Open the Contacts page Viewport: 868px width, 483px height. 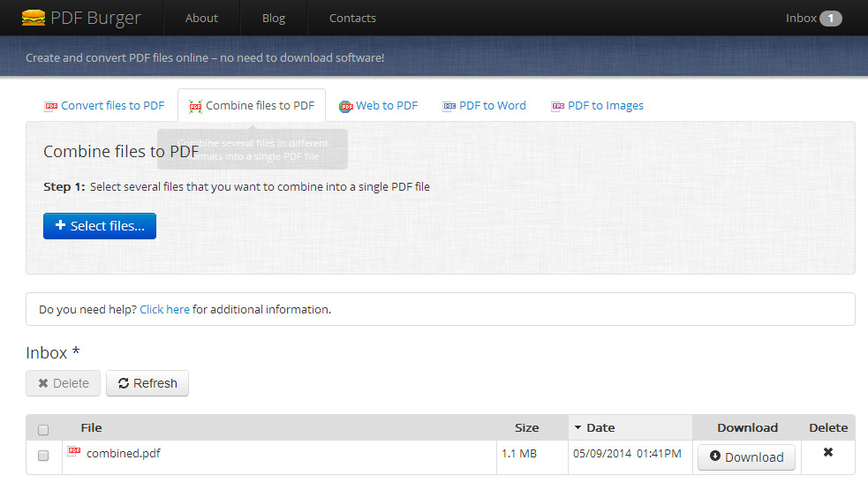click(x=352, y=19)
